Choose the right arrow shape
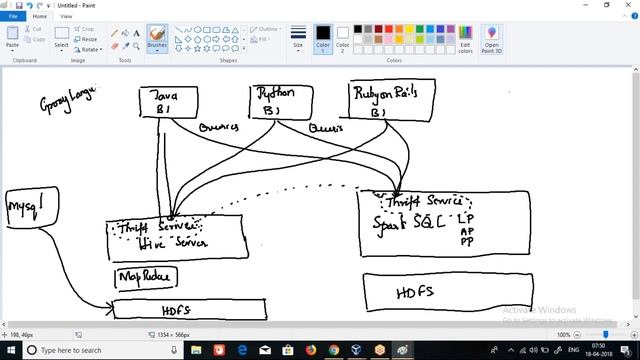The image size is (640, 360). [x=216, y=39]
